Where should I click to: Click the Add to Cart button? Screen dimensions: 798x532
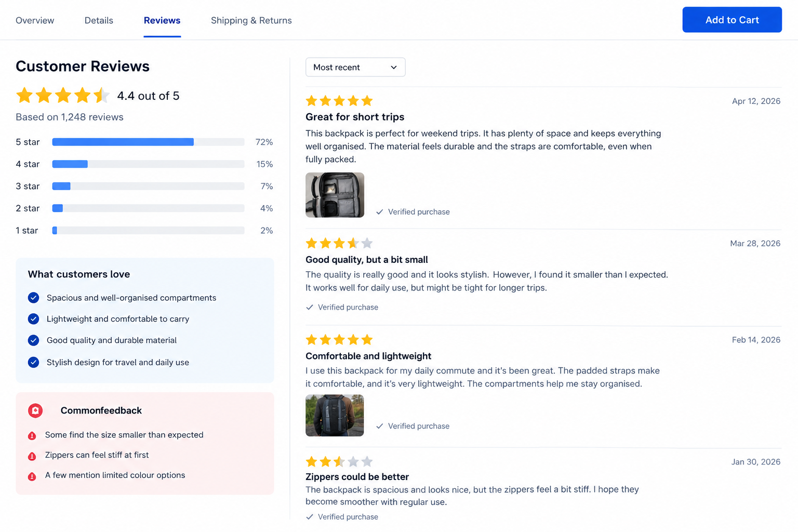(732, 20)
